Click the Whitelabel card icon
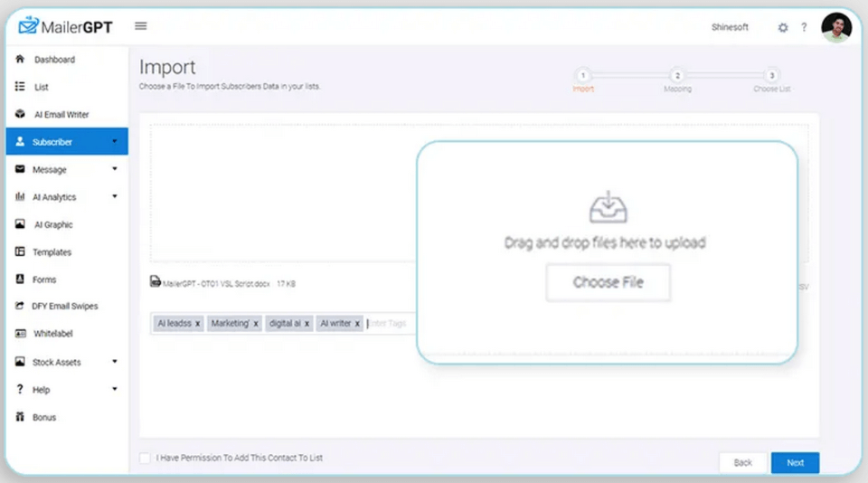The width and height of the screenshot is (868, 483). [20, 334]
